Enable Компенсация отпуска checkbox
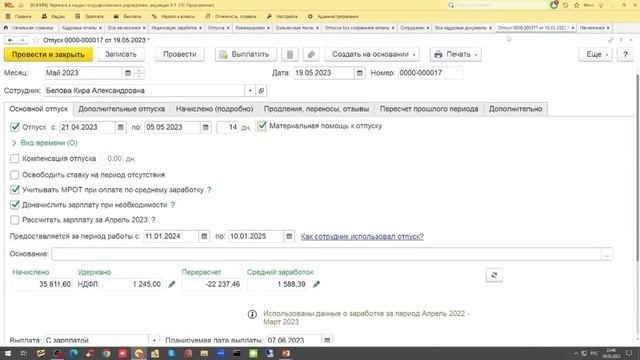Screen dimensions: 640x360 pyautogui.click(x=15, y=158)
